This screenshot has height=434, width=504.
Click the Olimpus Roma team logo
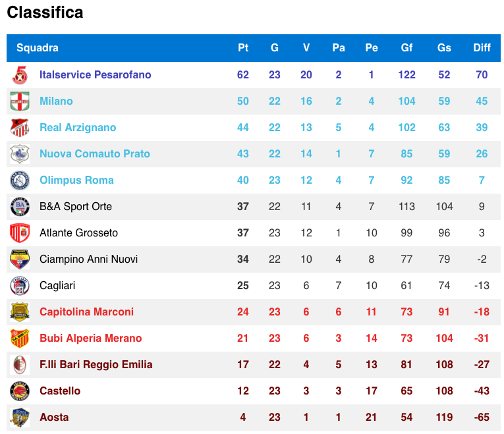coord(20,180)
